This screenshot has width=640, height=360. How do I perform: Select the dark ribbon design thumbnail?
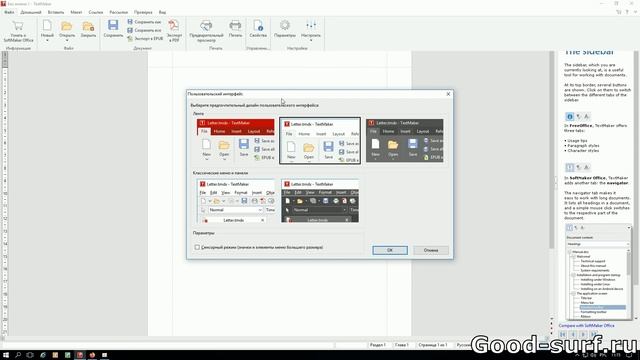coord(404,140)
